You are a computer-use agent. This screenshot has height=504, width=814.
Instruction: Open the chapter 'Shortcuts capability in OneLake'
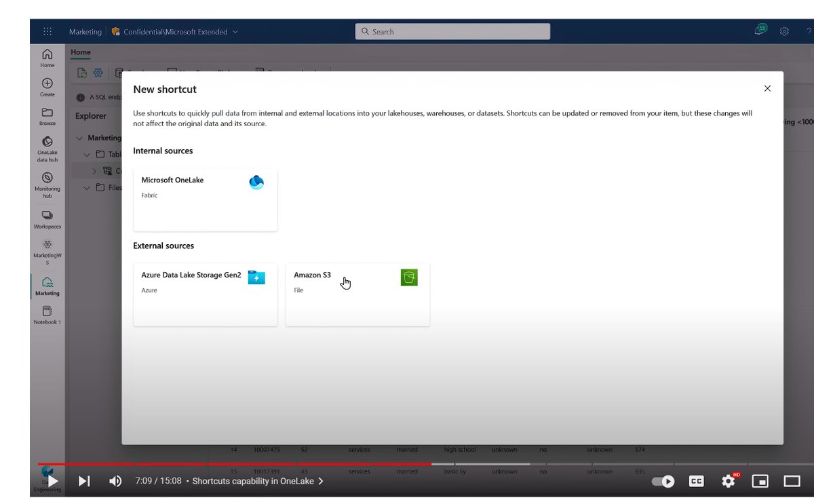[258, 481]
